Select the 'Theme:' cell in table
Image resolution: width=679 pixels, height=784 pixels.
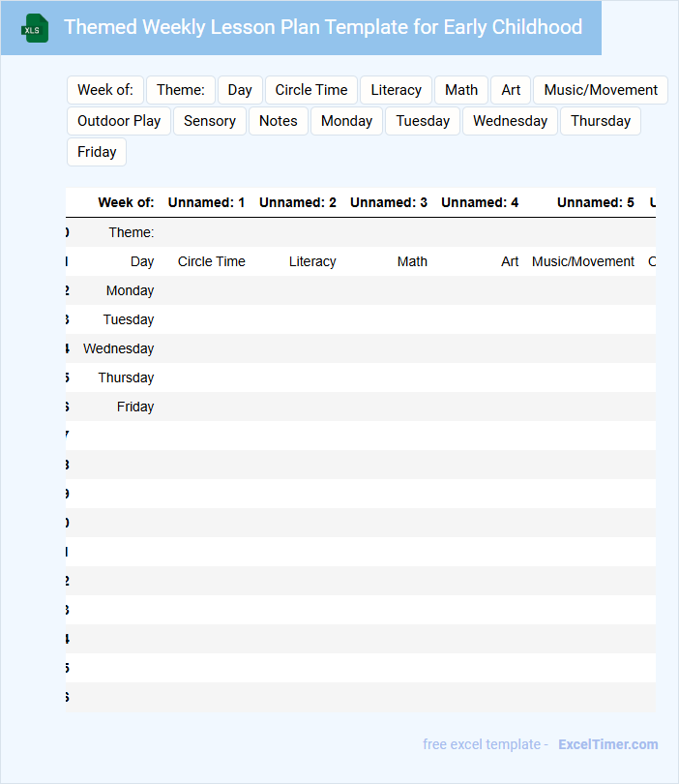point(132,232)
